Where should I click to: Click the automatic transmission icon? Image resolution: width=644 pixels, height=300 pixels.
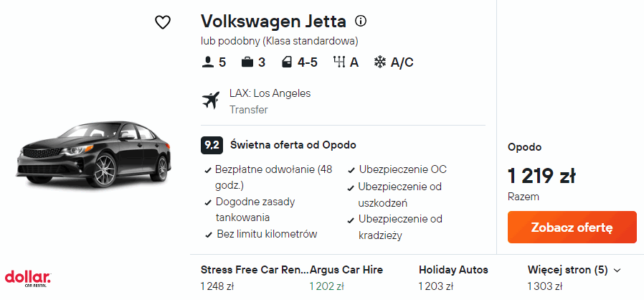[x=339, y=62]
